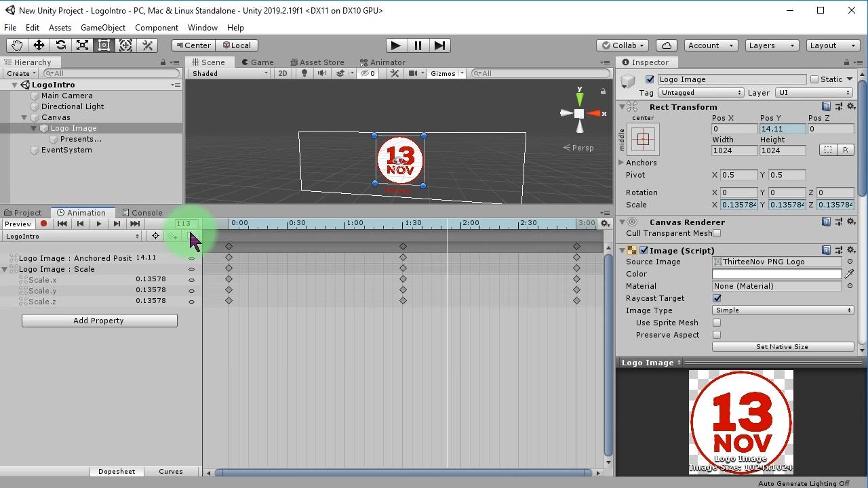Switch to the Game tab
The width and height of the screenshot is (868, 488).
258,62
